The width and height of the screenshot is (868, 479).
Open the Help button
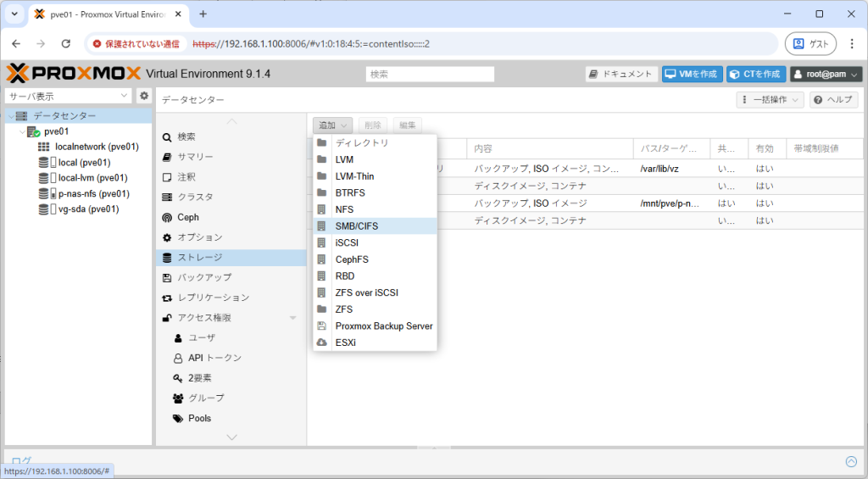coord(834,100)
